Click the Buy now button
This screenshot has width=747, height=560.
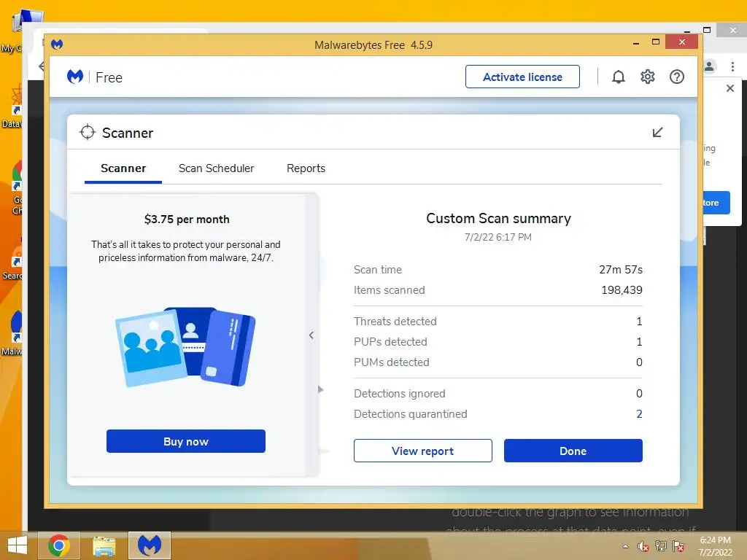[x=186, y=441]
